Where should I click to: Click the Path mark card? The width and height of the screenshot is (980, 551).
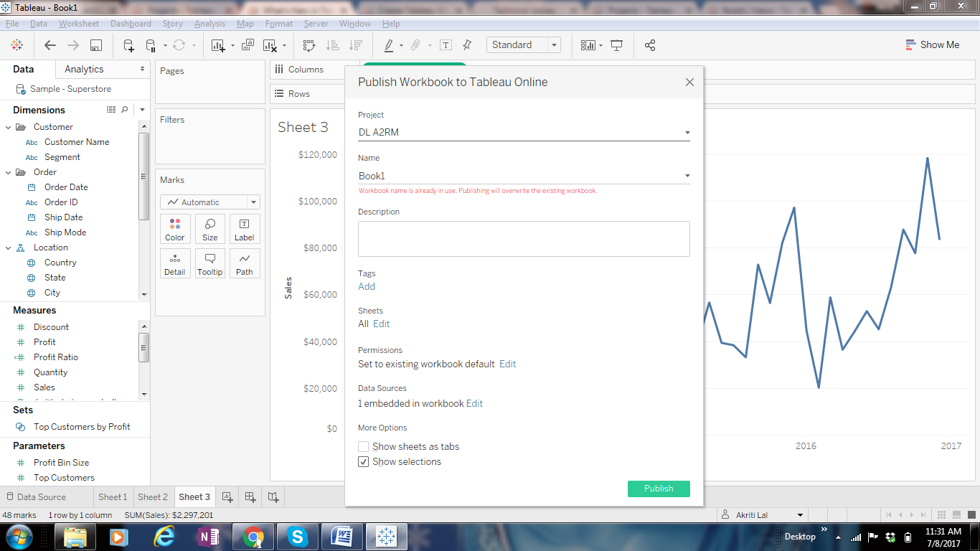245,263
